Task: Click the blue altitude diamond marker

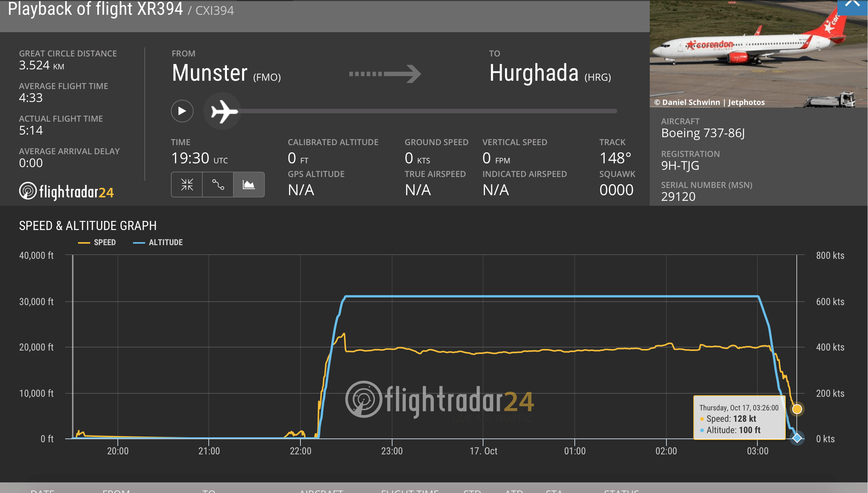Action: [797, 438]
